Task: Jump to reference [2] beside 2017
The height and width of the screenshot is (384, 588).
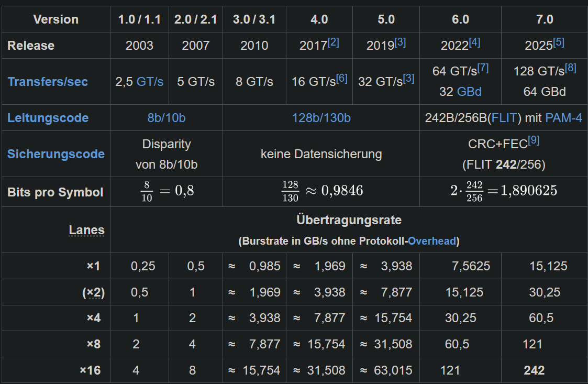Action: [x=334, y=42]
